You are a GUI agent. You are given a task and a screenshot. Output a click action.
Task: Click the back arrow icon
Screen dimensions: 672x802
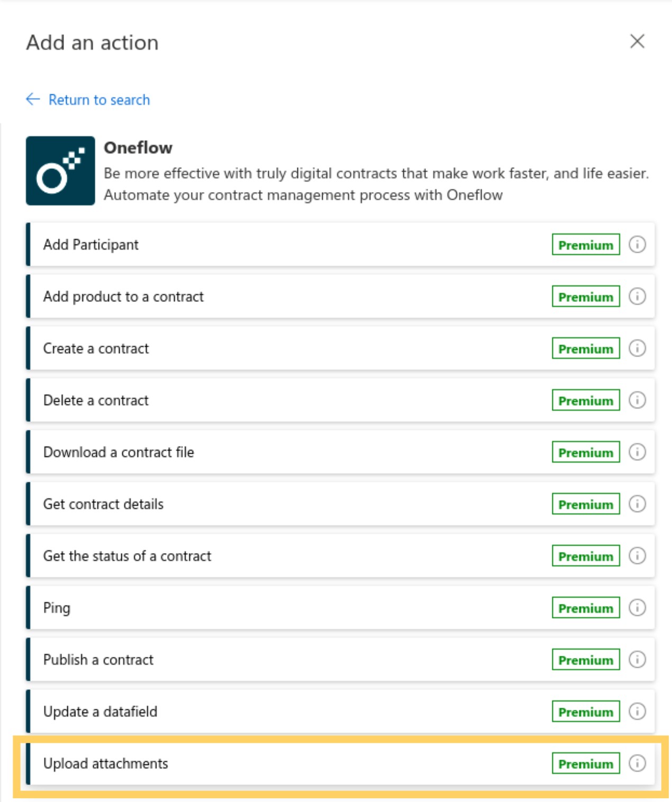[x=32, y=100]
